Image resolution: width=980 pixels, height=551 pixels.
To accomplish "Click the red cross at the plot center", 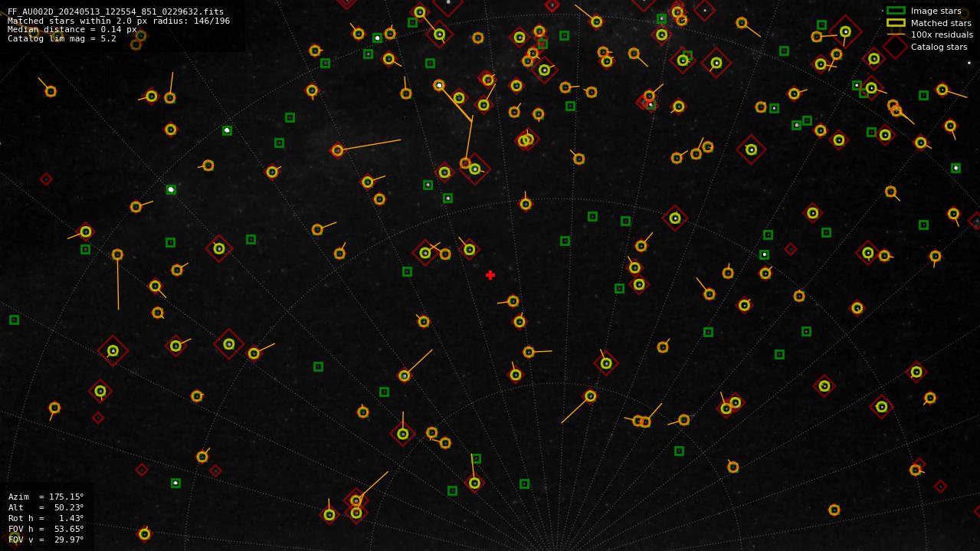I will click(490, 275).
